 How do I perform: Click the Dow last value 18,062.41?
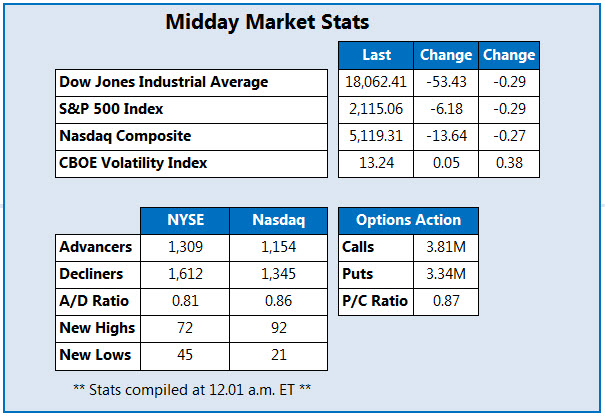376,83
